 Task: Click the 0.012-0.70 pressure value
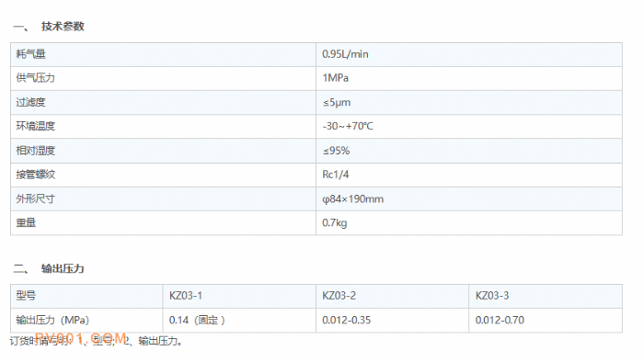[500, 320]
